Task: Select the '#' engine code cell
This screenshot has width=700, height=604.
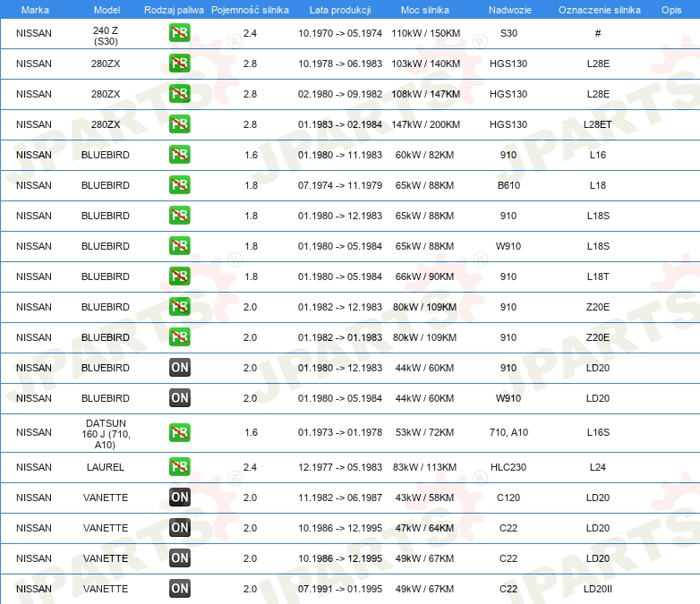Action: point(598,33)
